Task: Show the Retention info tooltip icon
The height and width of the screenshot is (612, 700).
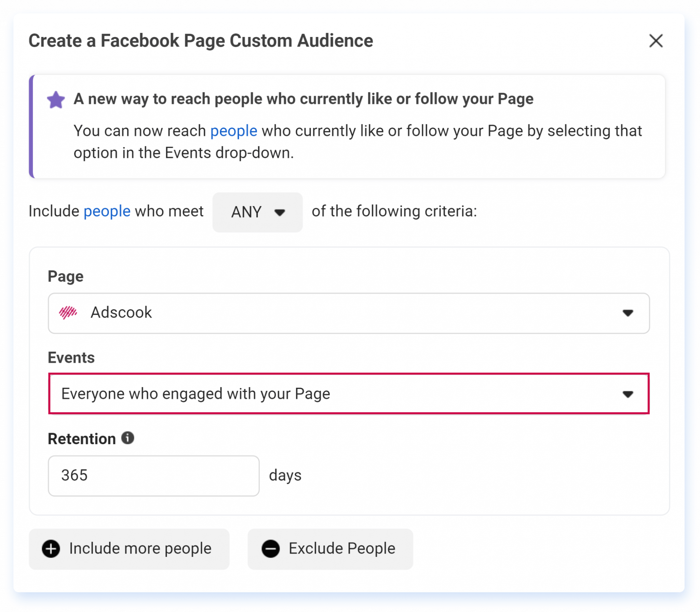Action: [128, 438]
